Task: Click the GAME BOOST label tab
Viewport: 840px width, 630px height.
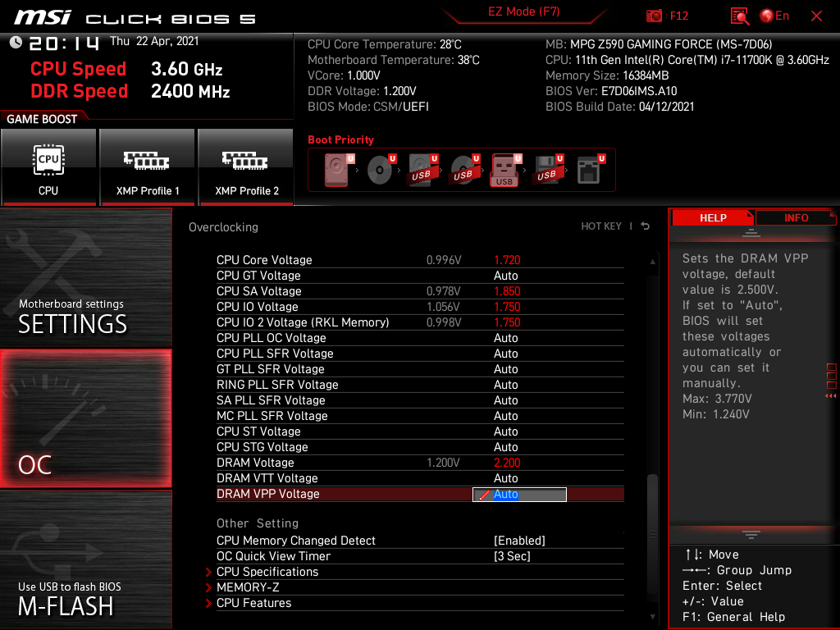Action: coord(42,119)
